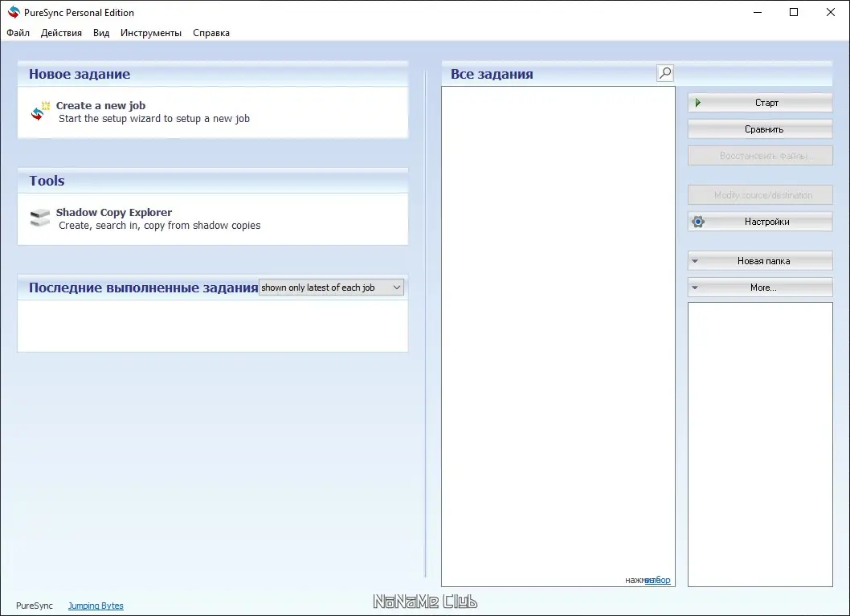Click the empty recent jobs list area
Screen dimensions: 850x616
point(212,325)
